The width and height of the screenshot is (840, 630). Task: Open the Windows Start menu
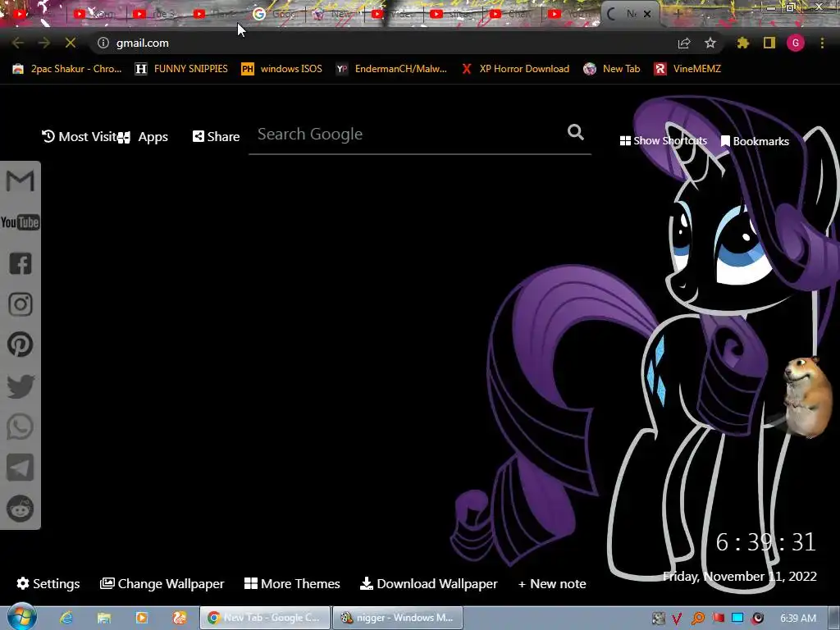[x=21, y=618]
